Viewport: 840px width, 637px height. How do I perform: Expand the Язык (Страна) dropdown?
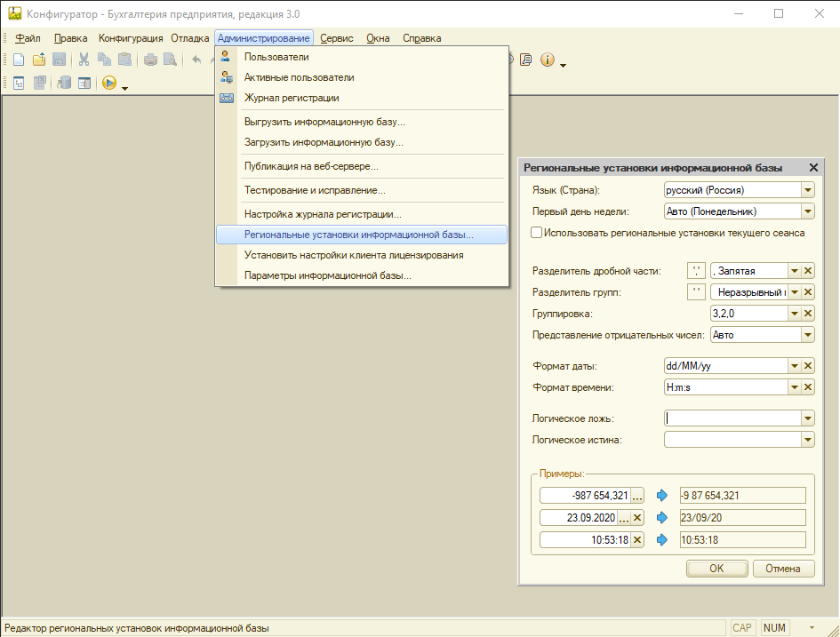click(807, 190)
